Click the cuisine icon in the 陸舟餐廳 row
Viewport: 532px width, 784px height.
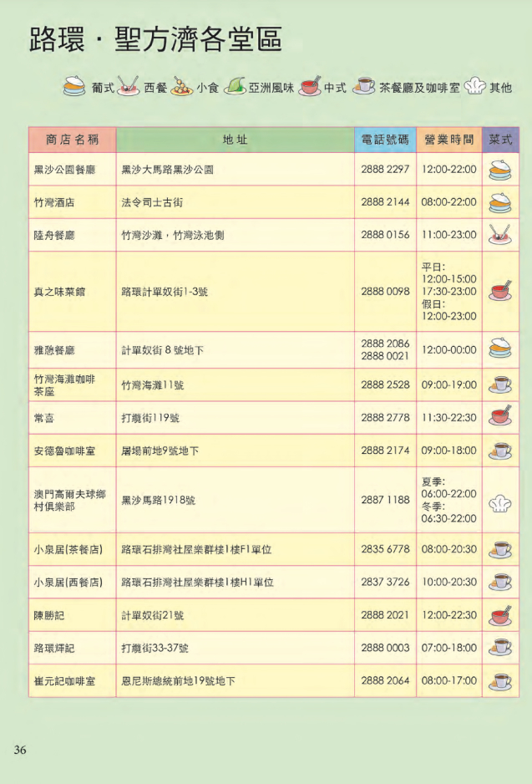pos(500,235)
